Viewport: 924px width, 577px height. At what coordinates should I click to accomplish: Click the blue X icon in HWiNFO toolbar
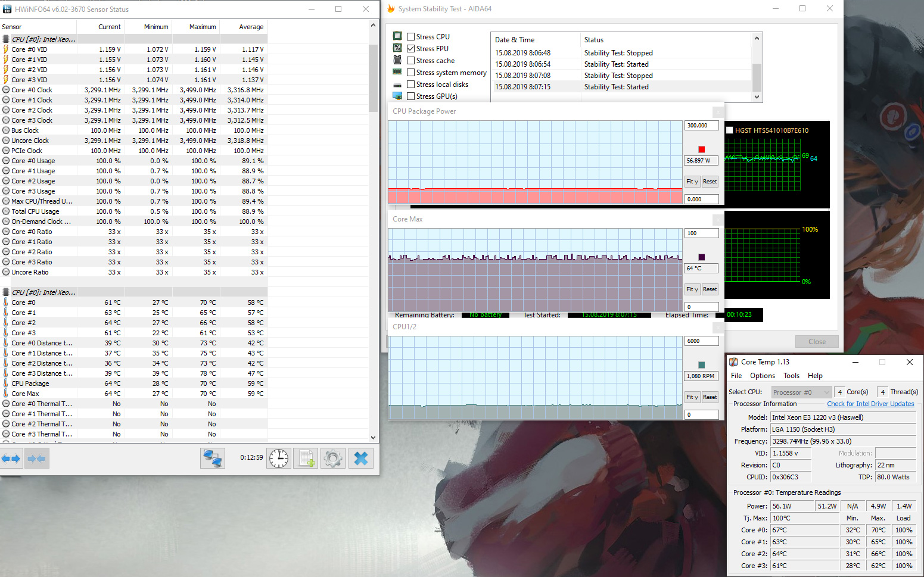[x=361, y=459]
